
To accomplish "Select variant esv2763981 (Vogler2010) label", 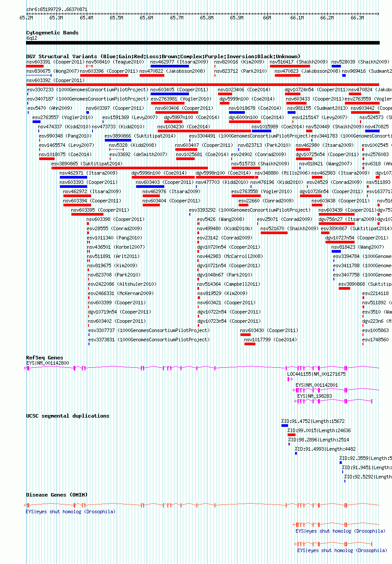I will point(181,99).
